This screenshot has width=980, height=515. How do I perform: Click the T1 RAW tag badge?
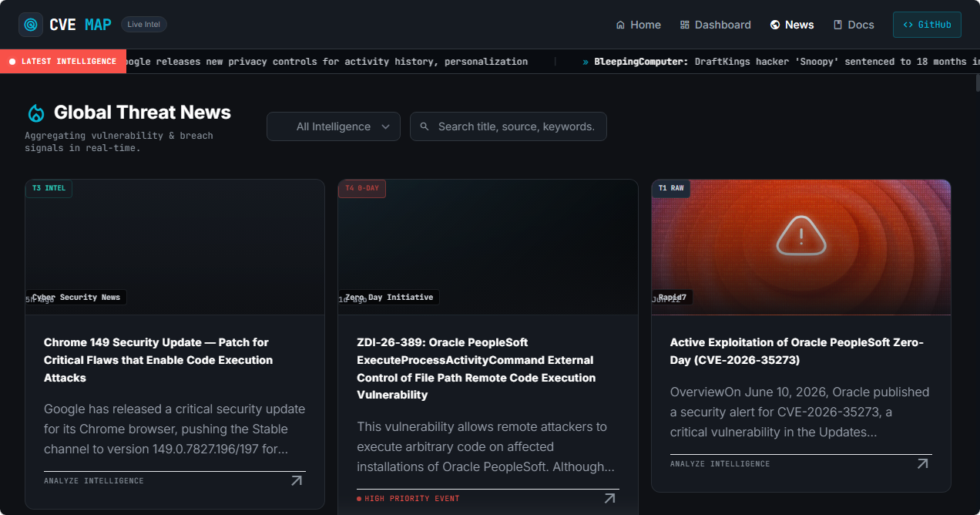(x=671, y=188)
